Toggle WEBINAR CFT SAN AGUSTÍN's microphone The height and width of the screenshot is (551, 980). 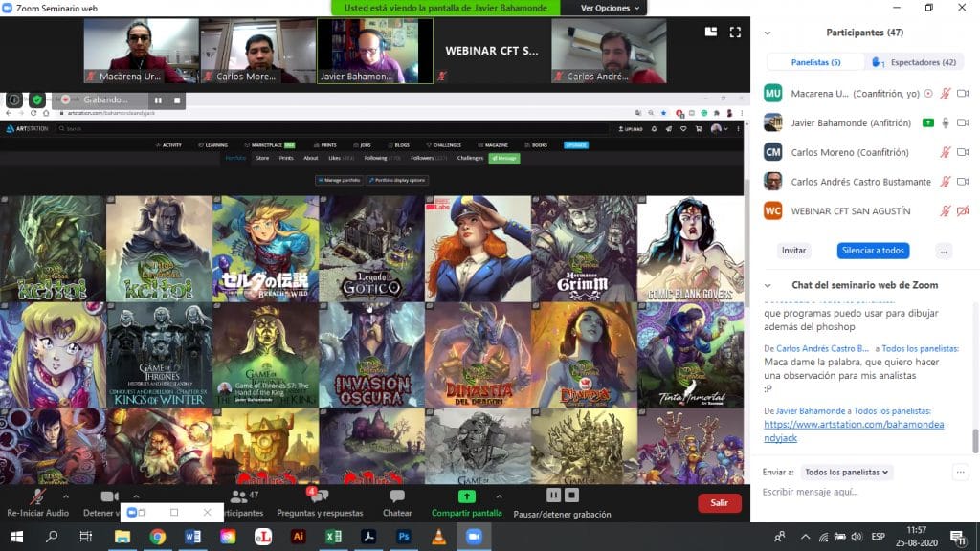click(945, 211)
